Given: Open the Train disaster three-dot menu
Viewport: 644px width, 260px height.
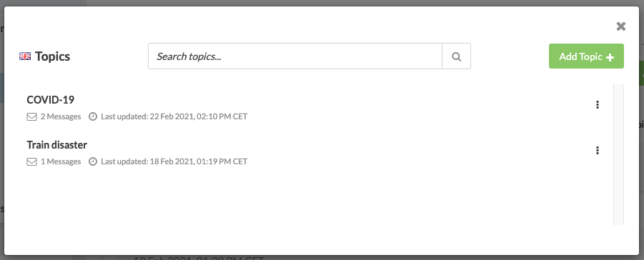Looking at the screenshot, I should tap(597, 150).
